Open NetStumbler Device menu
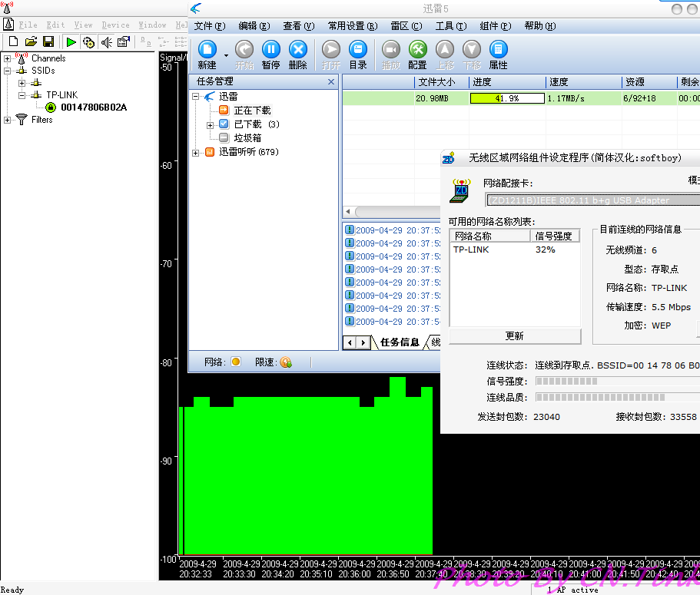This screenshot has height=595, width=700. [115, 25]
